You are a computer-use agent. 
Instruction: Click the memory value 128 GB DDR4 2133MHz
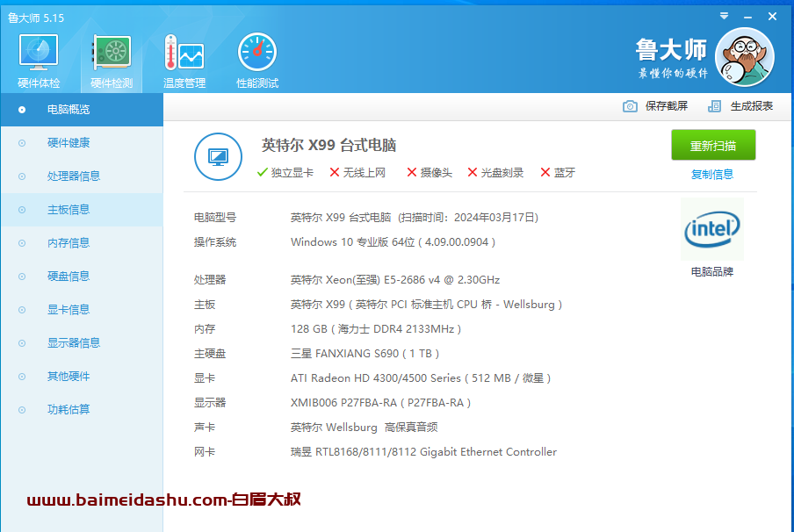[376, 329]
